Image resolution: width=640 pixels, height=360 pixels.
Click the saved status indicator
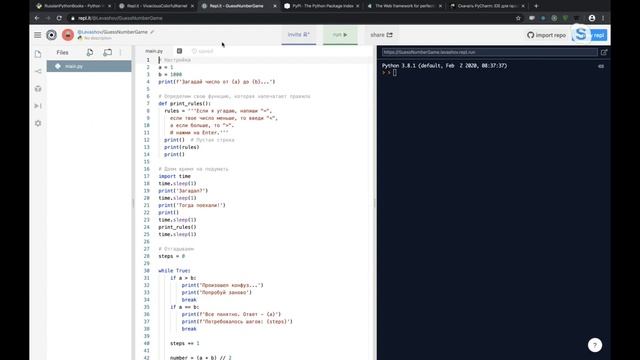point(202,51)
